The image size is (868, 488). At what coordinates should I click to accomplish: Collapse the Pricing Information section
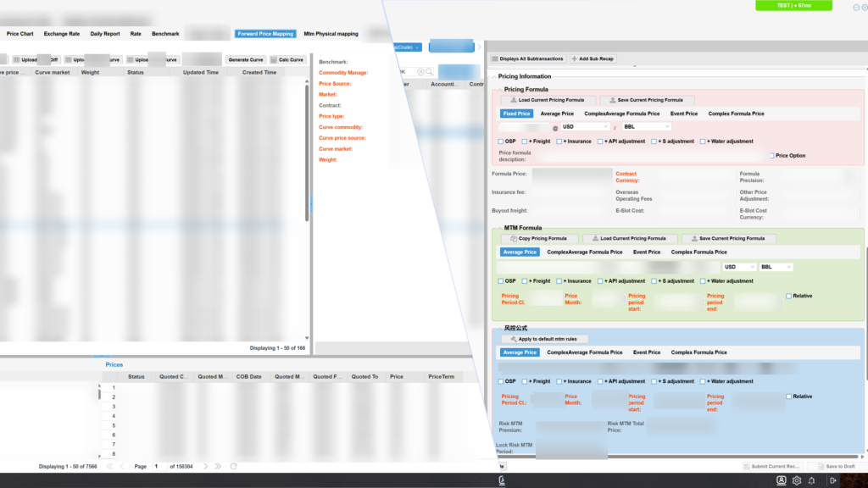pos(493,76)
